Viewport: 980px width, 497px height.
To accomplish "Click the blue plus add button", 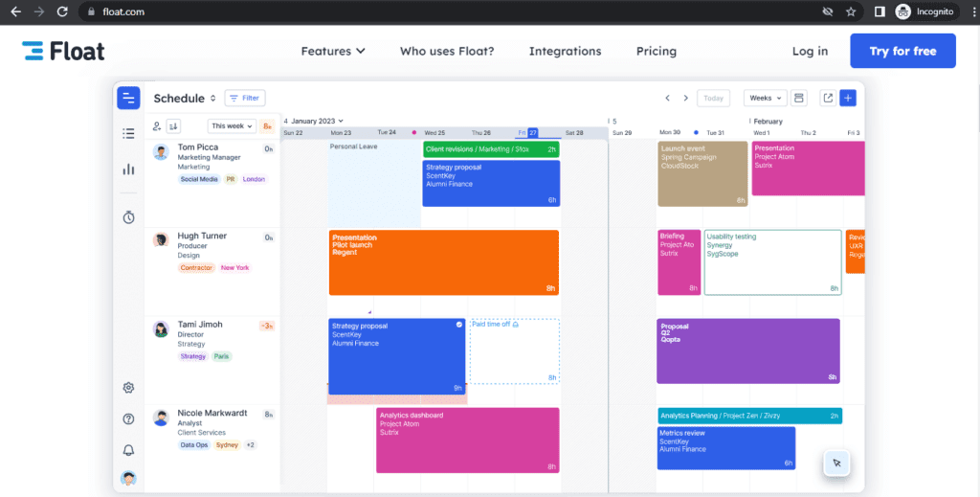I will [x=848, y=98].
